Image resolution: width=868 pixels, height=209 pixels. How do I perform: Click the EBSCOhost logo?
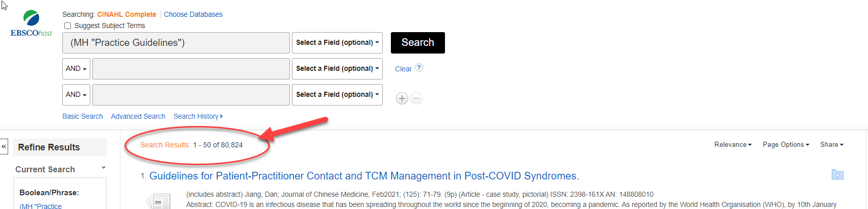31,24
